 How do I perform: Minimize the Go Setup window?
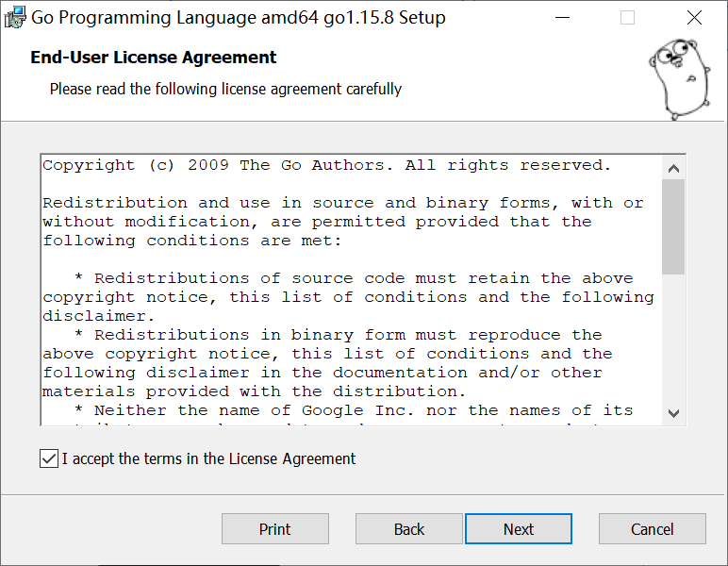tap(562, 18)
